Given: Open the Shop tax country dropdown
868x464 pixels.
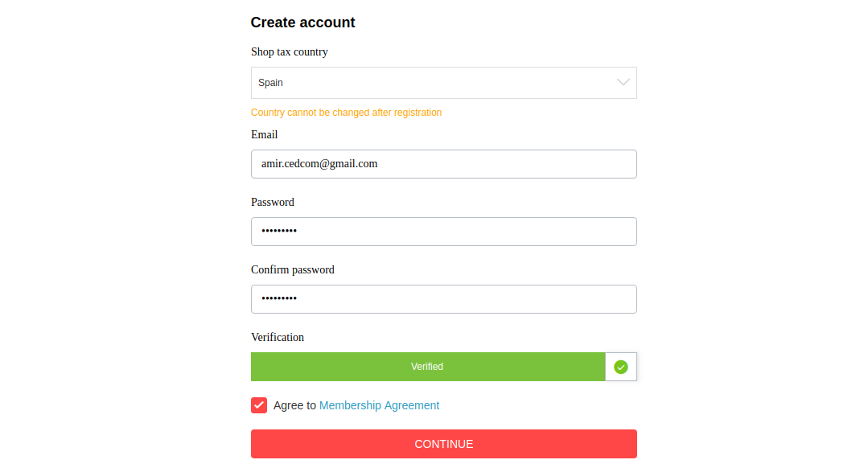Looking at the screenshot, I should (443, 83).
